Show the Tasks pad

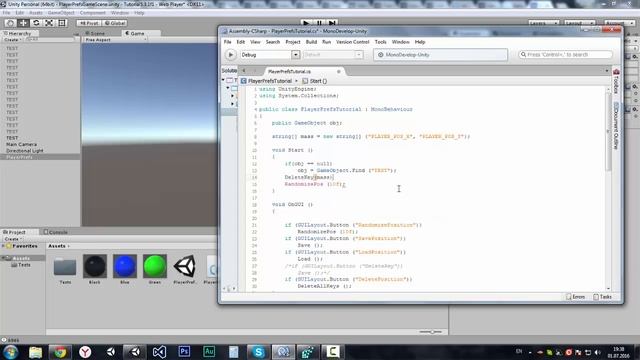click(x=603, y=297)
